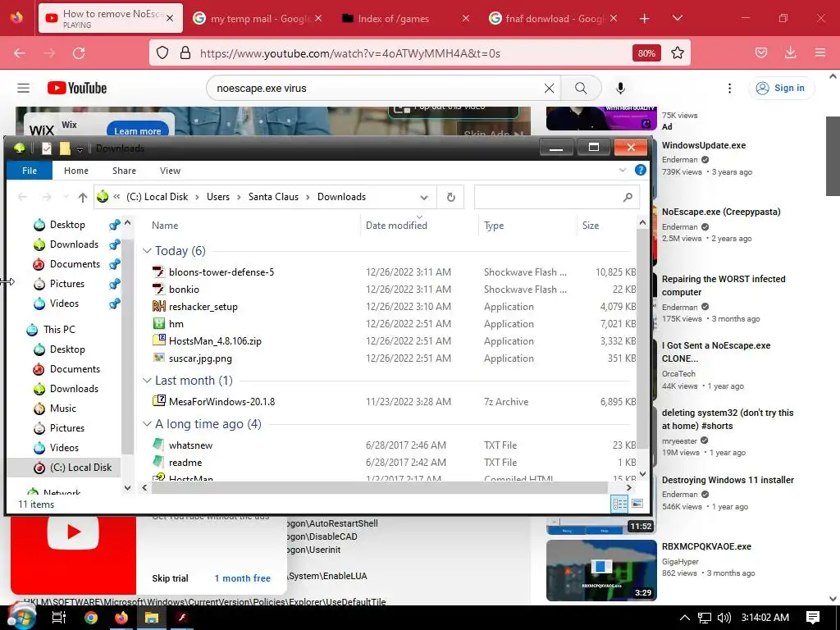This screenshot has width=840, height=630.
Task: Switch to the fnaf donwload tab
Action: 554,18
